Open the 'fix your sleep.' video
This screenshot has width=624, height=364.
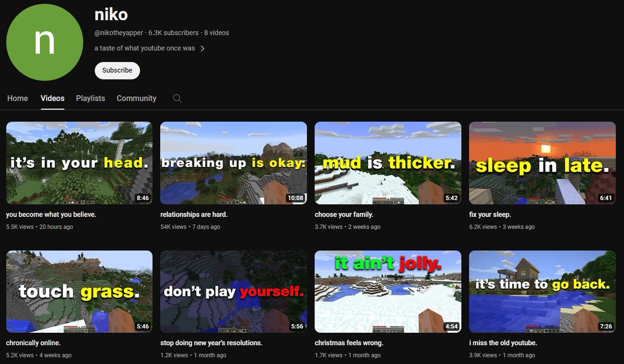coord(486,214)
